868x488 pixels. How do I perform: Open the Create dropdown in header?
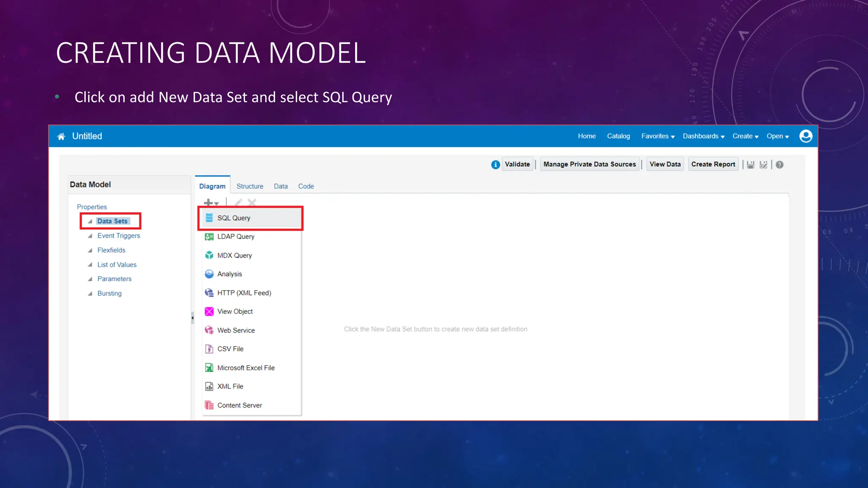(745, 136)
